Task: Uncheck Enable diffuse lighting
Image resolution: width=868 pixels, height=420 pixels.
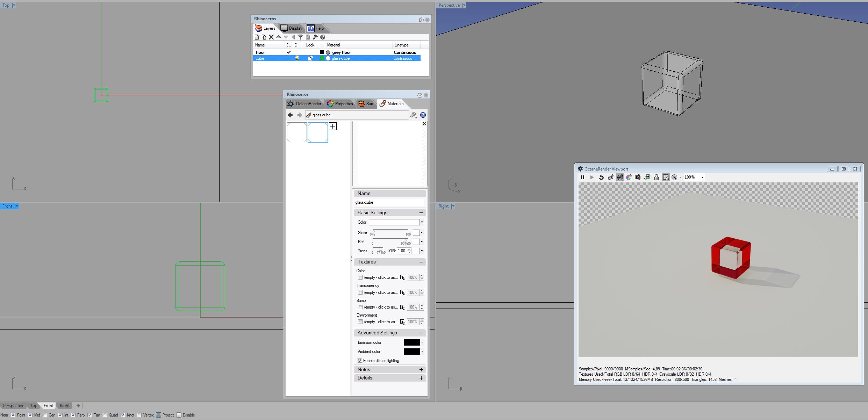Action: coord(360,361)
